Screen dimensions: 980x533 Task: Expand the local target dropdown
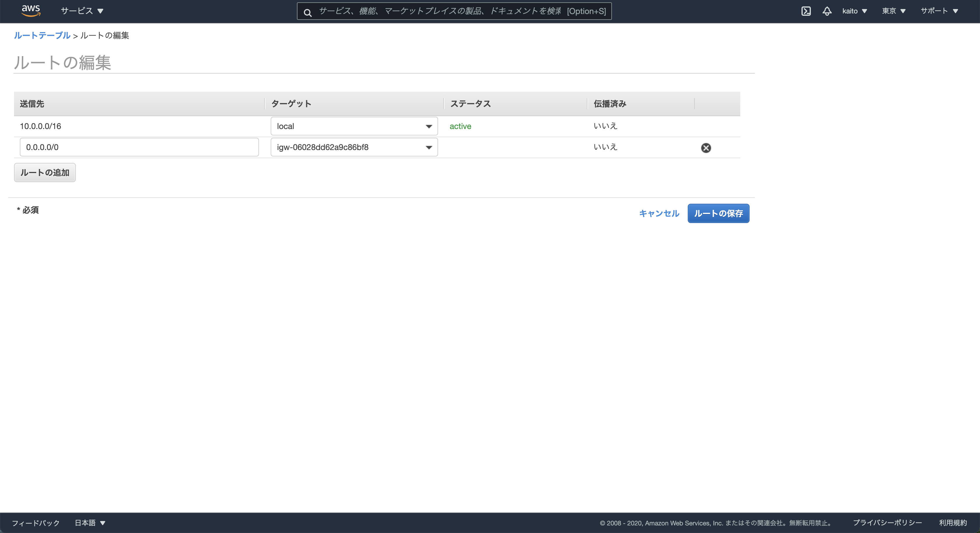click(354, 126)
